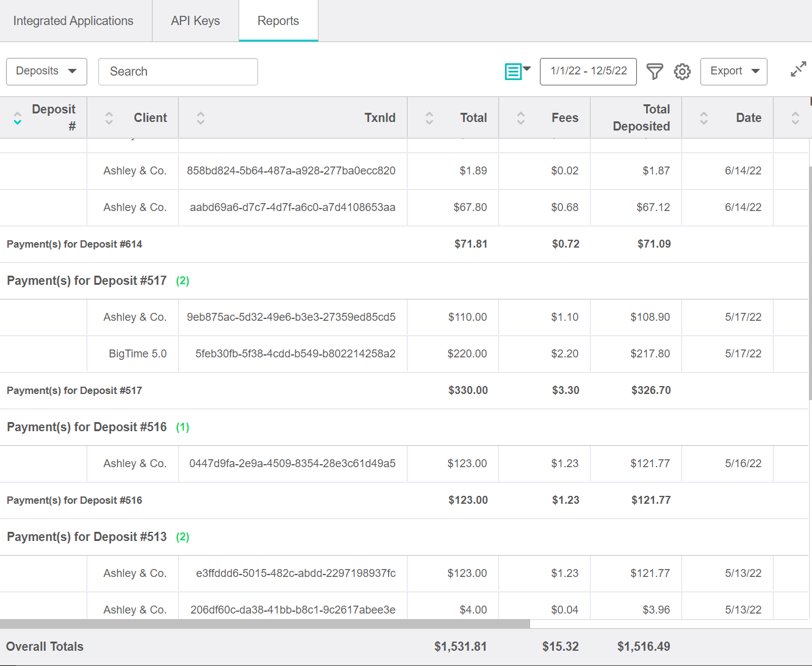
Task: Open the 1/1/22 - 12/5/22 date range picker
Action: click(x=588, y=71)
